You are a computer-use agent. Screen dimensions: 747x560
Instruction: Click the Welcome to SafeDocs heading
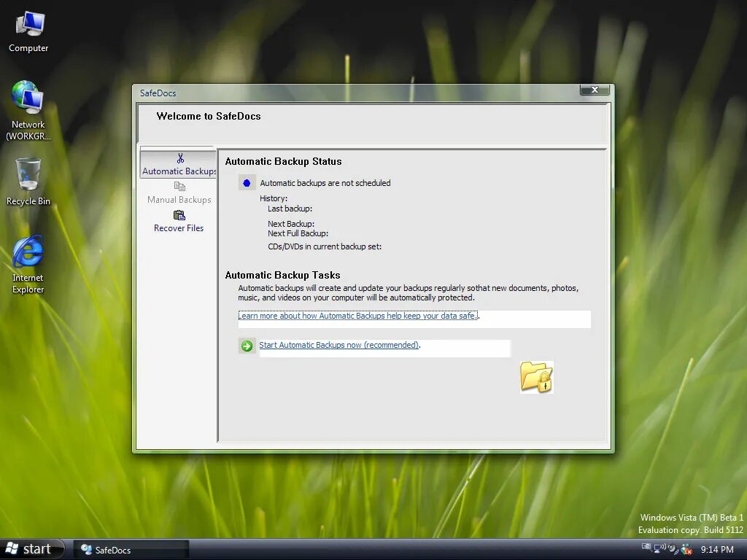pyautogui.click(x=209, y=116)
